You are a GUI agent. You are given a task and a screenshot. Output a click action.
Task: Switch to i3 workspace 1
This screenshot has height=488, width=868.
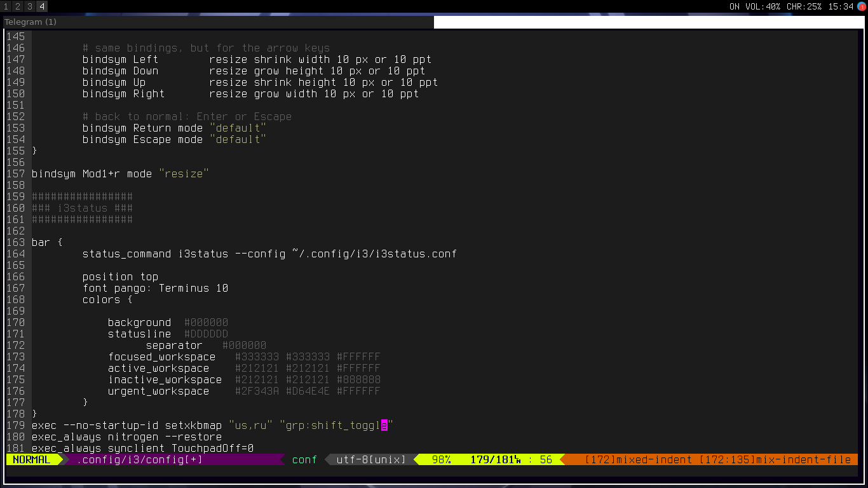[x=6, y=6]
